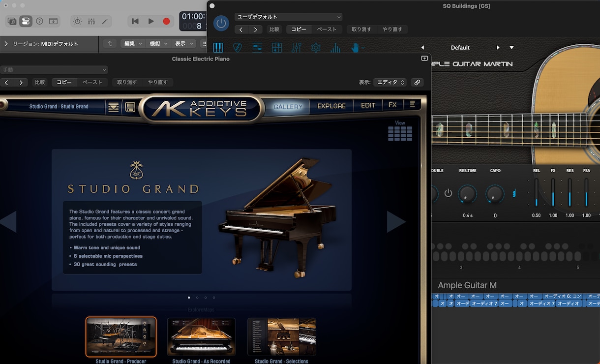Switch to the FX tab
Image resolution: width=600 pixels, height=364 pixels.
[392, 105]
